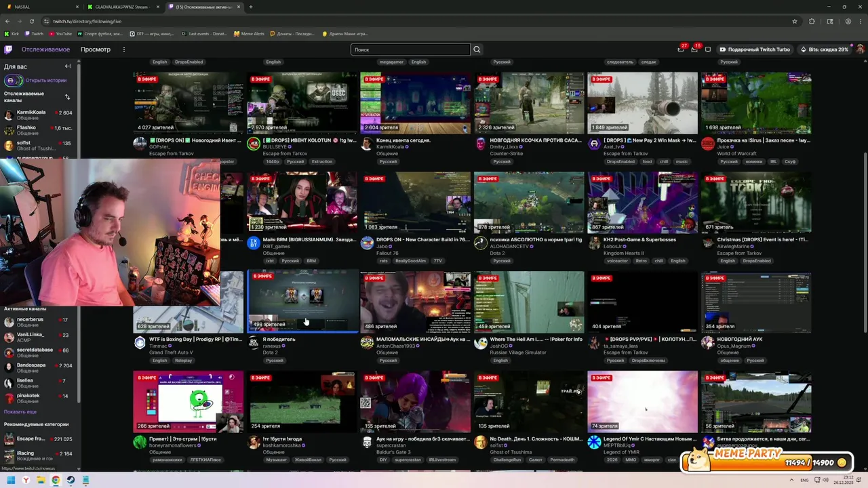
Task: Close the GLADVALAKASPWNZ Stream tab
Action: (x=158, y=7)
